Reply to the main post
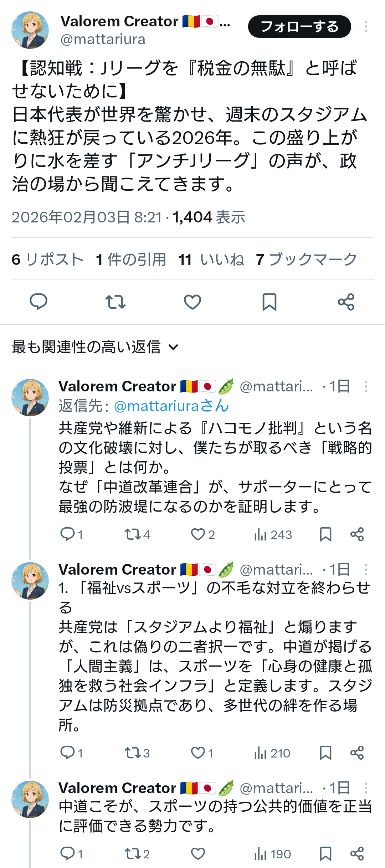The height and width of the screenshot is (868, 385). tap(38, 302)
